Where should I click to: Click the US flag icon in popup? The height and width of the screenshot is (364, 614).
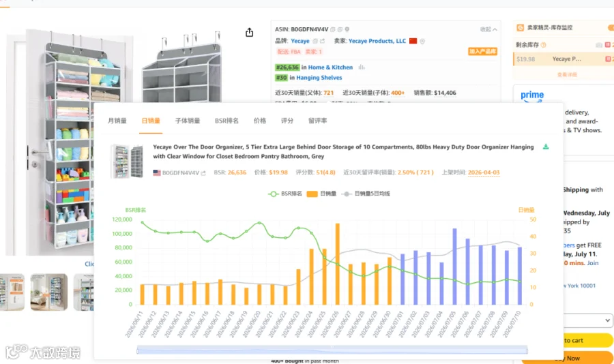click(x=157, y=172)
